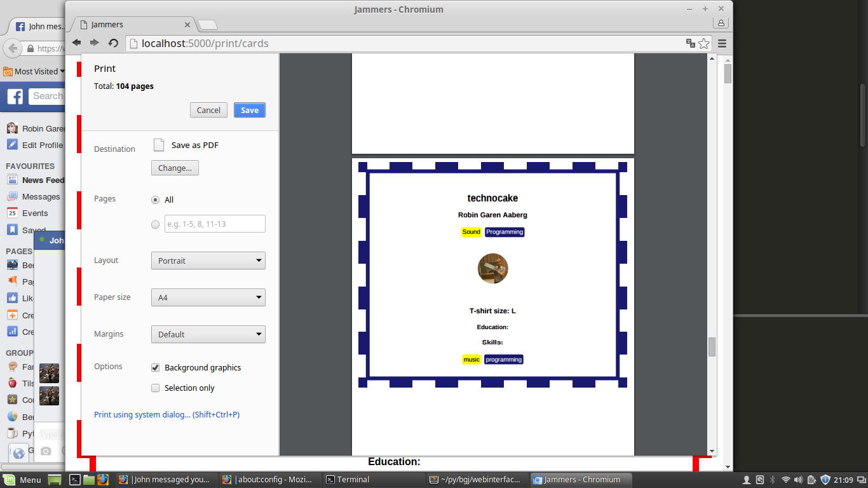This screenshot has height=488, width=868.
Task: Click the yellow Sound tag
Action: coord(471,232)
